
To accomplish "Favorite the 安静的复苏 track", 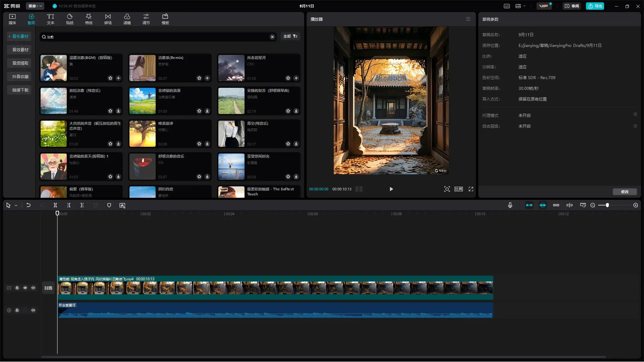I will (x=288, y=111).
